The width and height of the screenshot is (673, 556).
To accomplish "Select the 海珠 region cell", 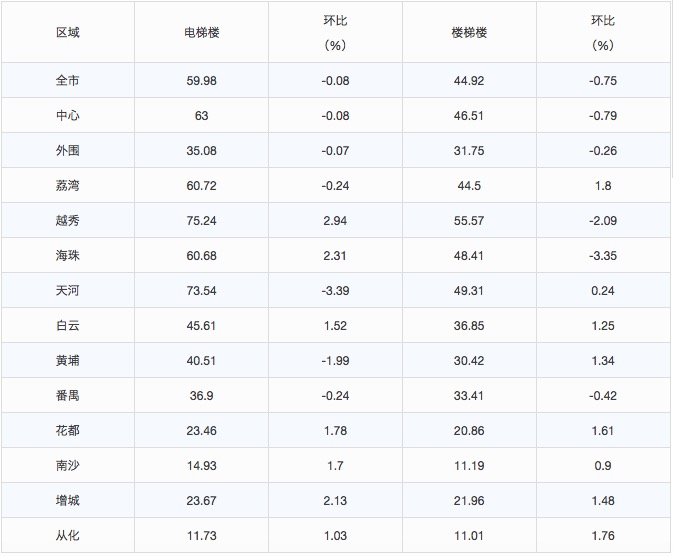I will 67,256.
